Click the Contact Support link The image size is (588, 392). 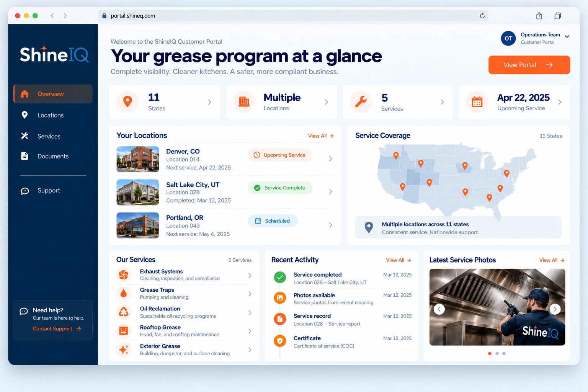click(x=57, y=328)
